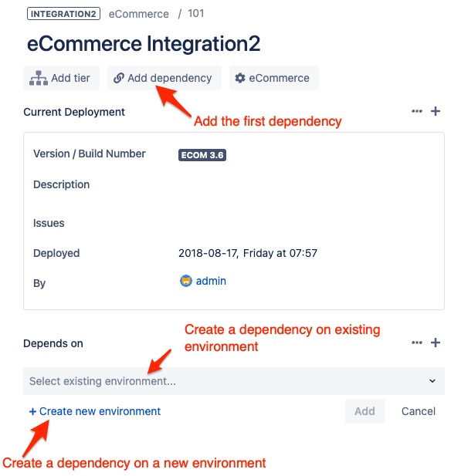451x476 pixels.
Task: Cancel adding the dependency
Action: [418, 411]
